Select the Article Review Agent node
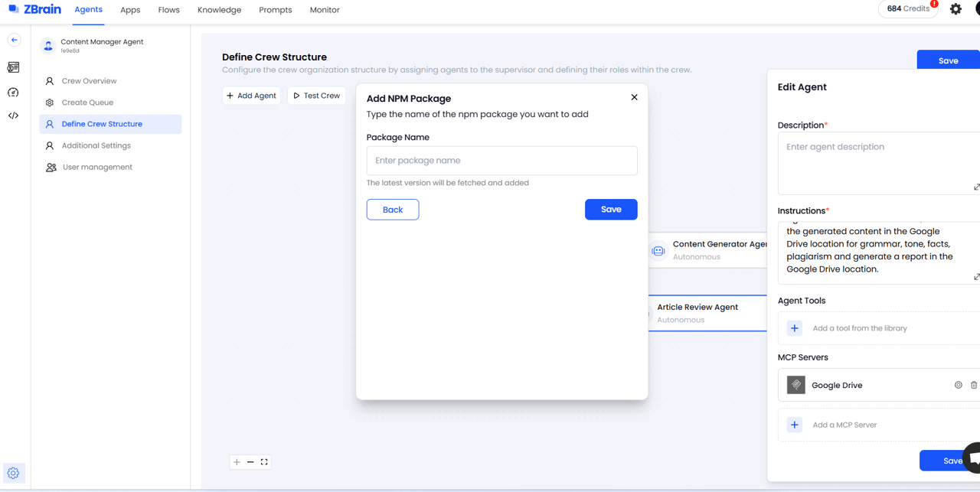This screenshot has width=980, height=492. coord(707,313)
